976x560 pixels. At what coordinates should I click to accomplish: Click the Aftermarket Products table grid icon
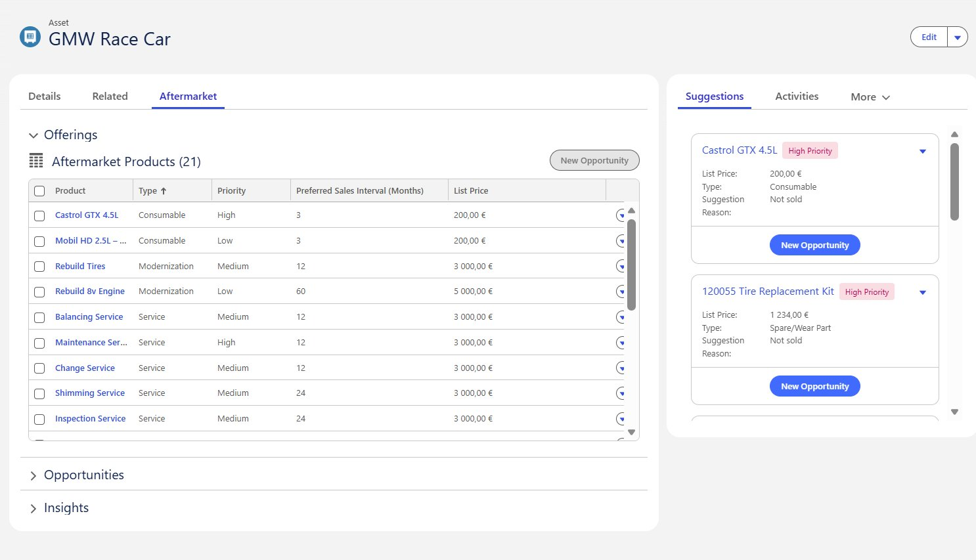pyautogui.click(x=36, y=161)
